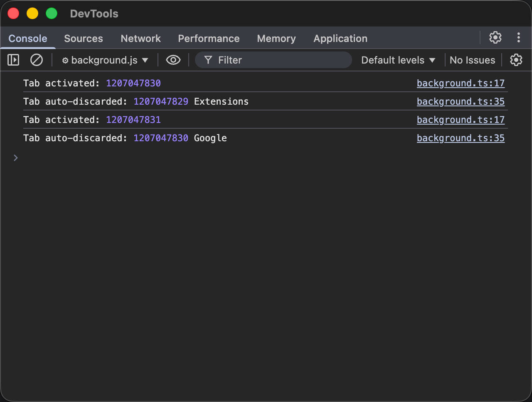Toggle the console sidebar panel icon

[x=13, y=60]
